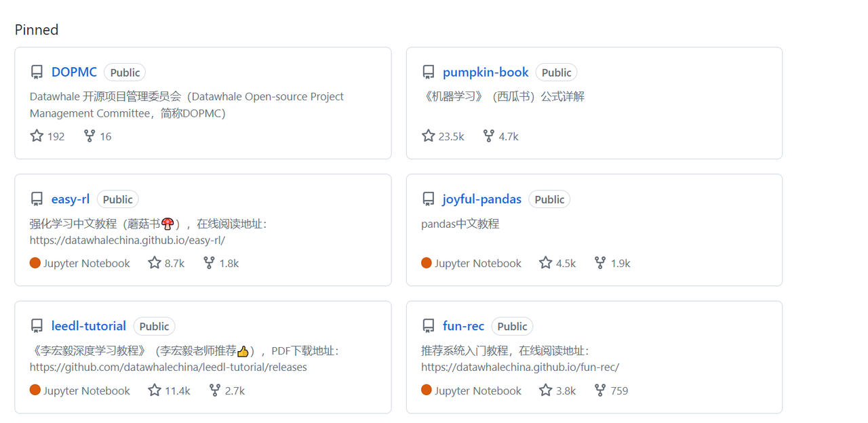Viewport: 868px width, 423px height.
Task: Click joyful-pandas star icon
Action: click(546, 263)
